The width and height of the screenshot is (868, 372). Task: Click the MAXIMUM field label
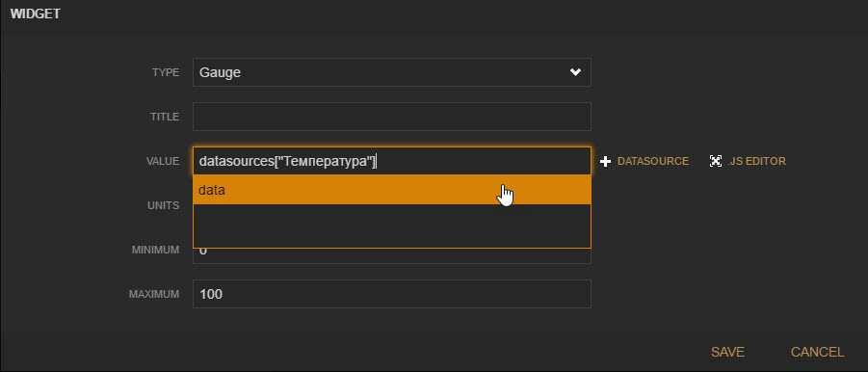point(154,294)
